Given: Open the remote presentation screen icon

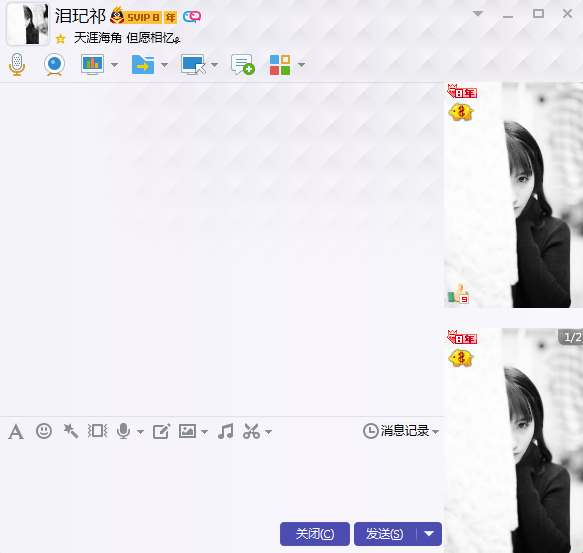Looking at the screenshot, I should coord(92,64).
